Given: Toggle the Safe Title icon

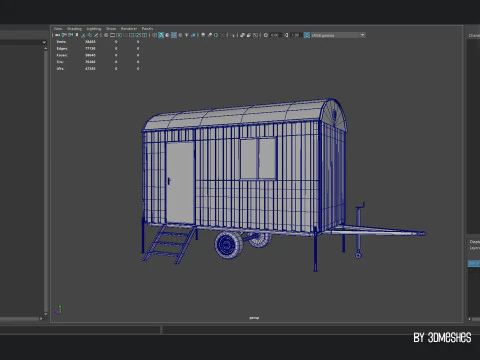Looking at the screenshot, I should 144,35.
